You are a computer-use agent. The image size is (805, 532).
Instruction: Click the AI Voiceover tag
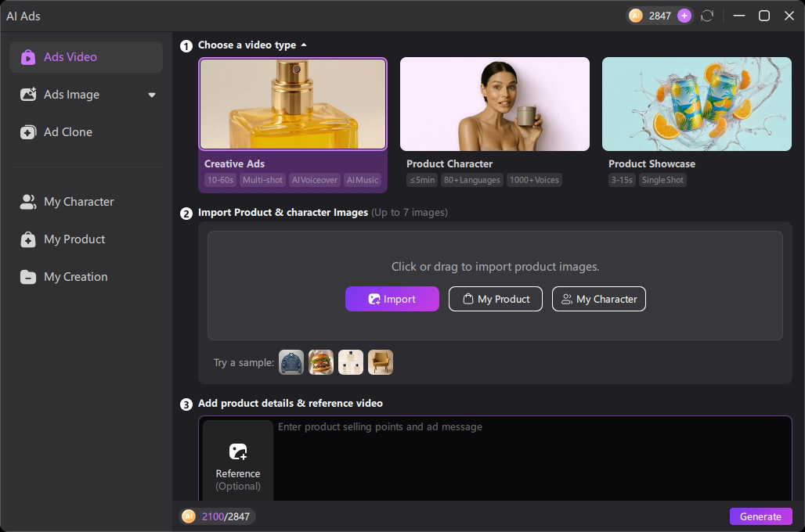(315, 180)
